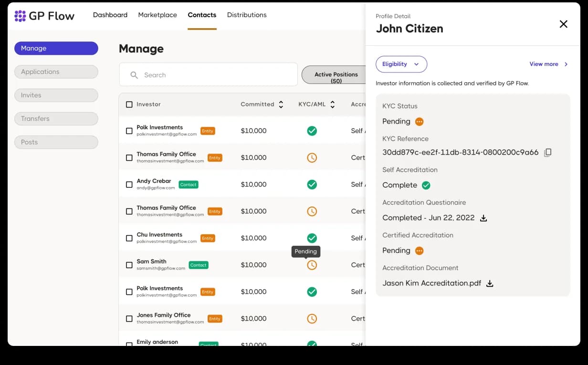Sort by the KYC/AML column arrows
This screenshot has height=365, width=588.
pyautogui.click(x=333, y=104)
